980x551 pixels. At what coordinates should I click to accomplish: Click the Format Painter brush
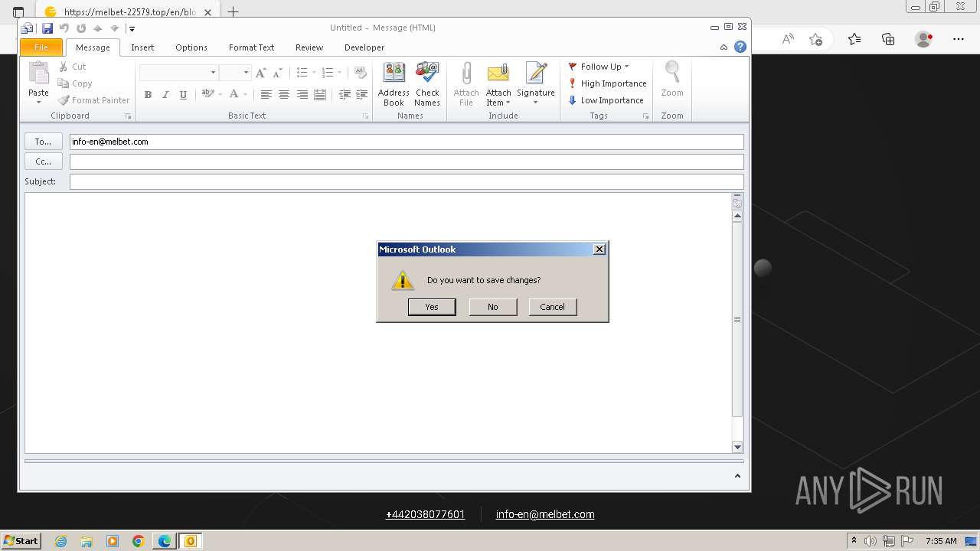click(94, 100)
